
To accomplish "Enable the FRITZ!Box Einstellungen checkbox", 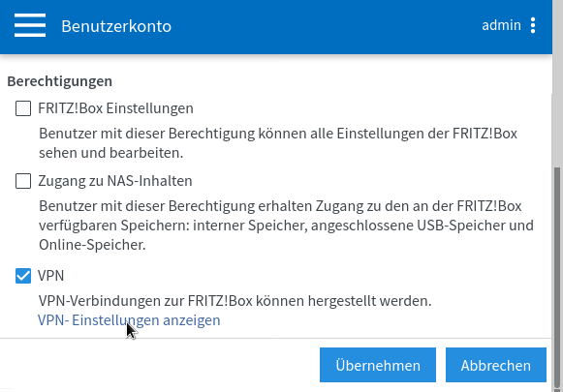I will click(23, 108).
